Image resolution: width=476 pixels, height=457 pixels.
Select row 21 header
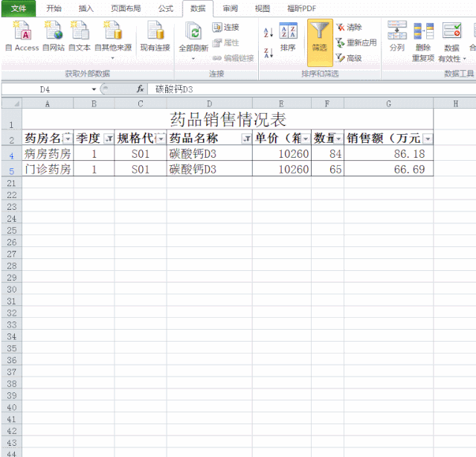[12, 183]
